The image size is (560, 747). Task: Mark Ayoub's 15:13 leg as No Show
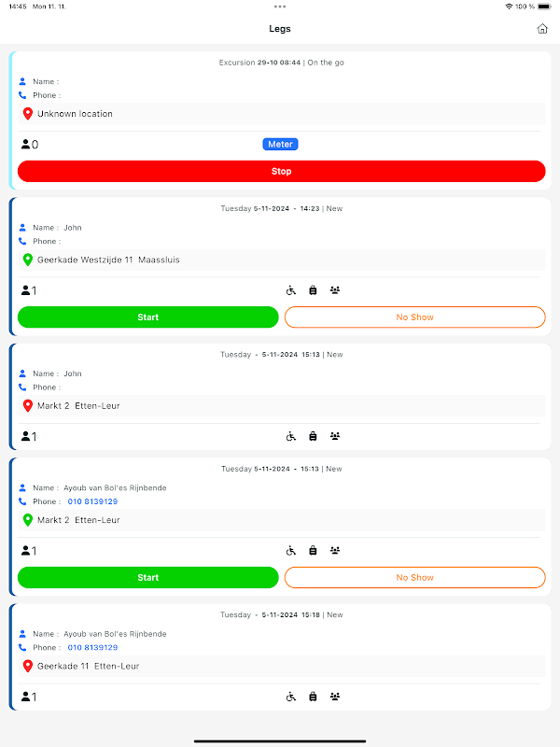pyautogui.click(x=414, y=577)
